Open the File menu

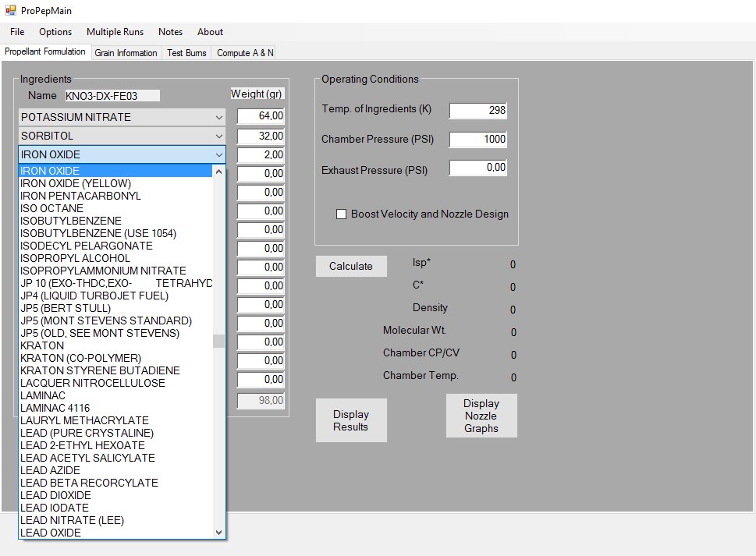[17, 32]
